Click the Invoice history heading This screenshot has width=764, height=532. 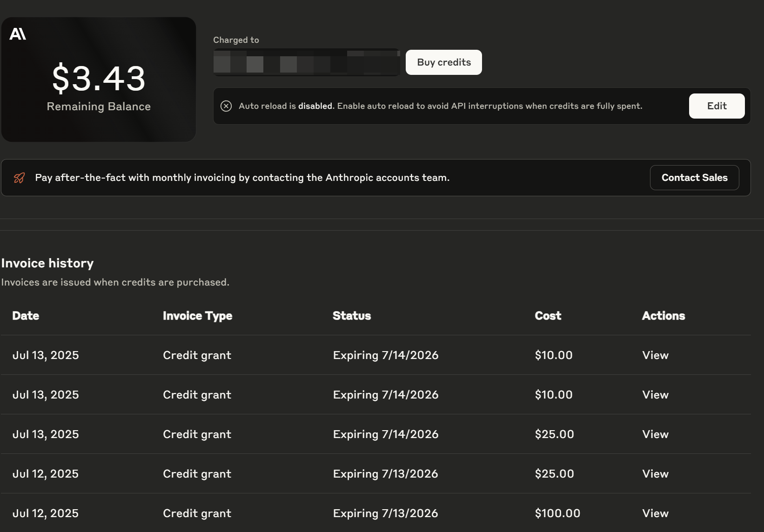(x=47, y=263)
